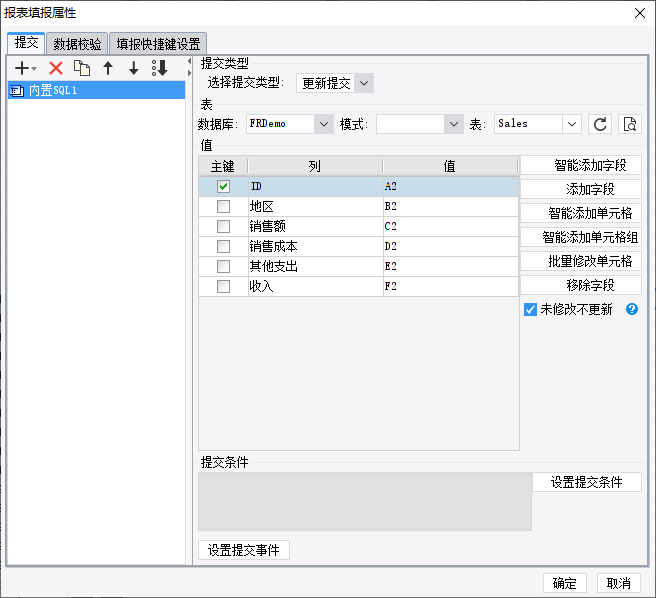Confirm with the 确定 button
Image resolution: width=656 pixels, height=598 pixels.
pyautogui.click(x=565, y=583)
